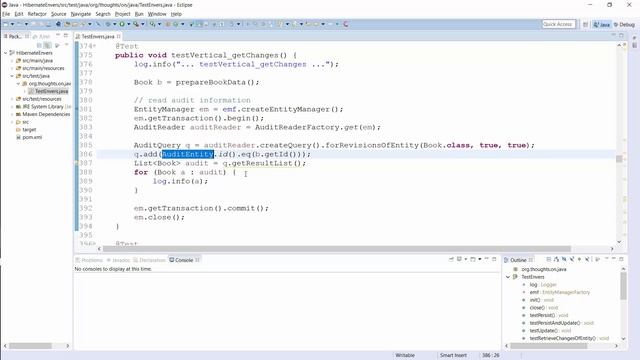
Task: Click the Quick Access search field
Action: click(558, 24)
